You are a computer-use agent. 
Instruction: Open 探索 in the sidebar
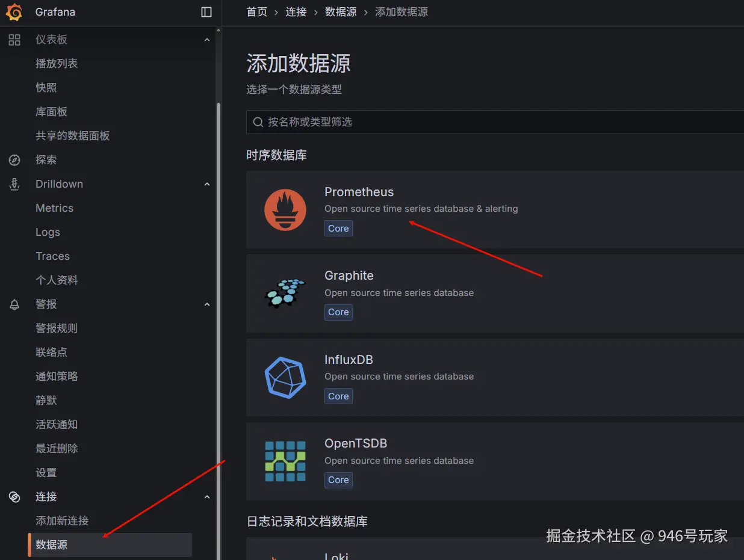click(x=46, y=160)
